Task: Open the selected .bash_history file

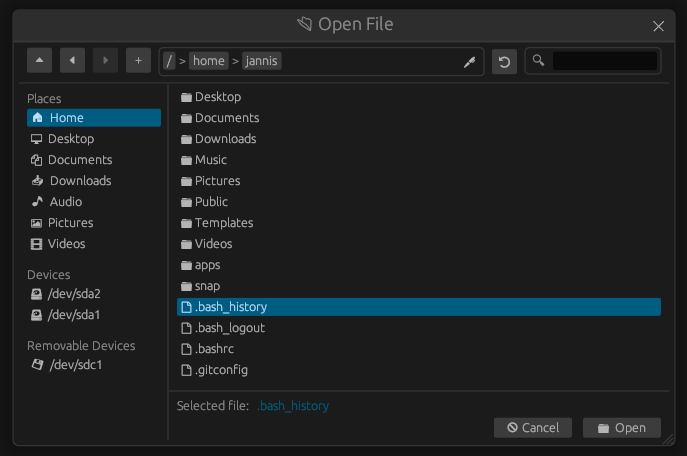Action: tap(622, 428)
